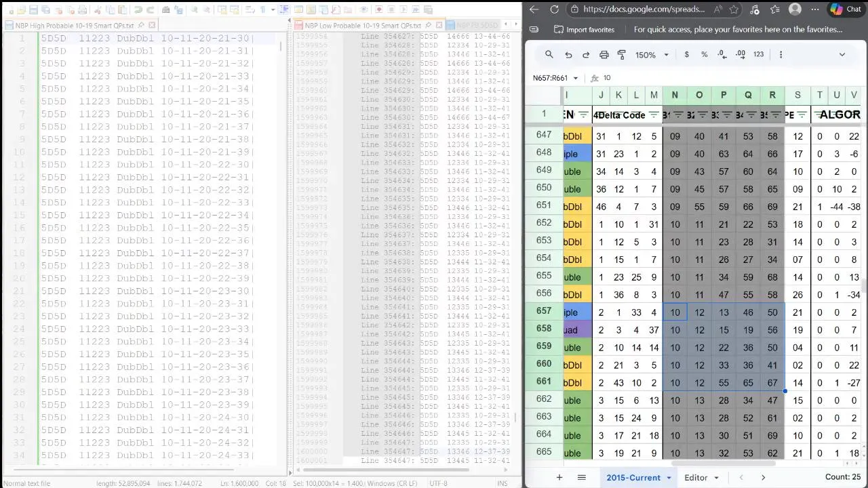This screenshot has width=868, height=488.
Task: Format as currency with the $ icon
Action: [x=686, y=54]
